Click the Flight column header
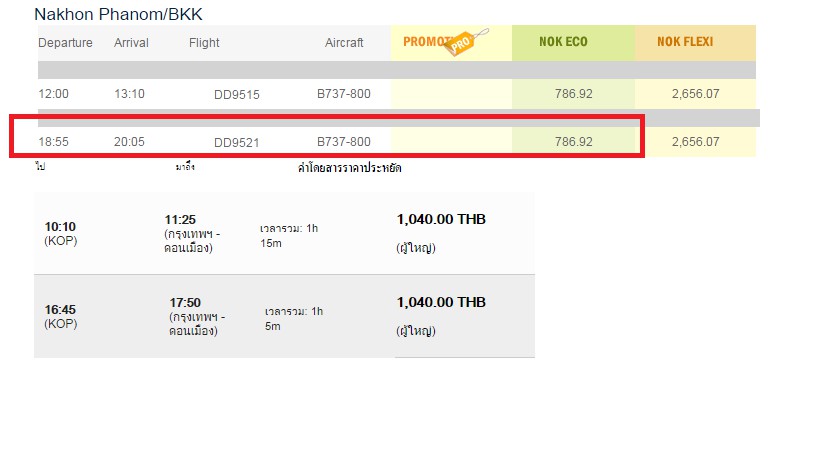 point(204,43)
